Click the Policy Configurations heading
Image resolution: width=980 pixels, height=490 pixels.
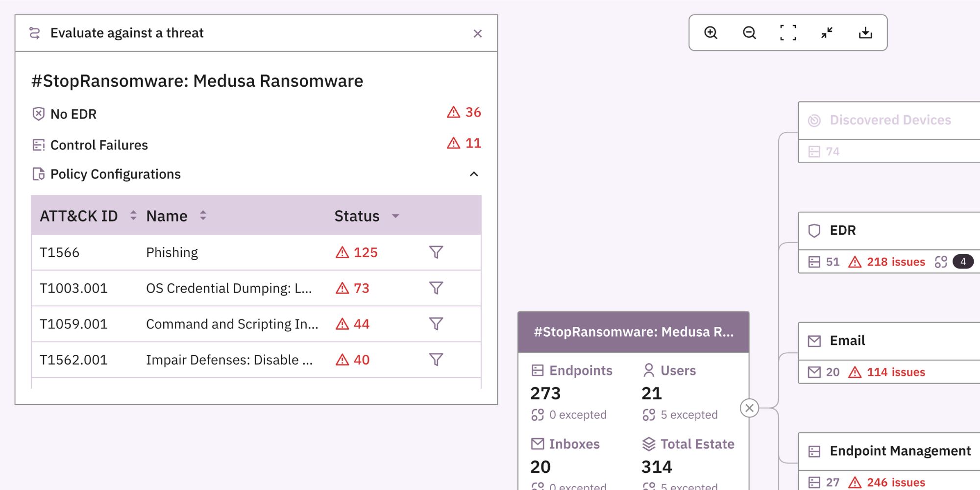(x=116, y=174)
